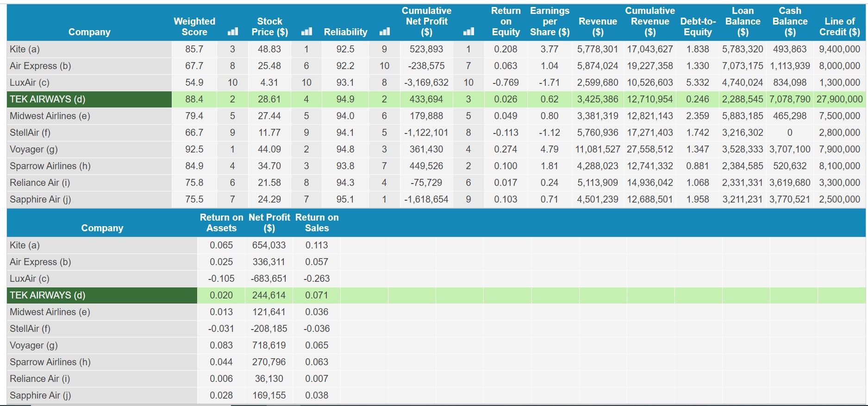Select LuxAir (c) in the lower table
The height and width of the screenshot is (406, 868).
pyautogui.click(x=30, y=279)
